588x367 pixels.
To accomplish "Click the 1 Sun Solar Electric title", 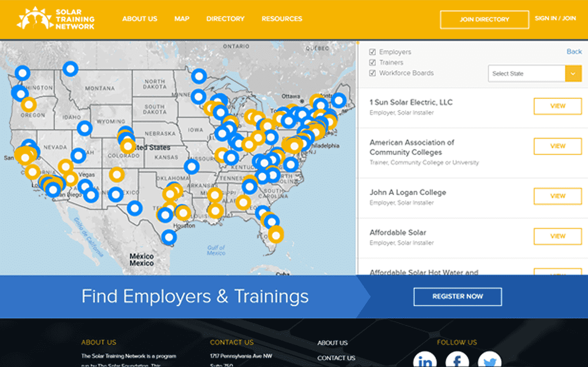I will click(x=411, y=102).
